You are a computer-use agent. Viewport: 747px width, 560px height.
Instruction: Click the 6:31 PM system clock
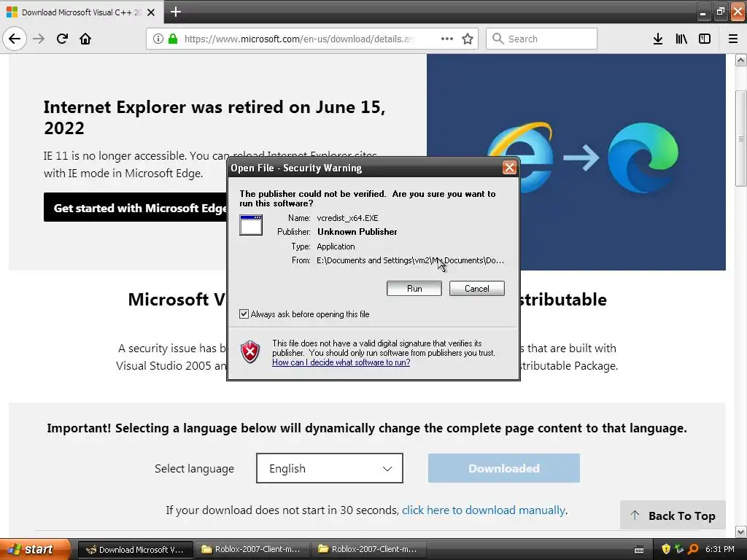720,549
